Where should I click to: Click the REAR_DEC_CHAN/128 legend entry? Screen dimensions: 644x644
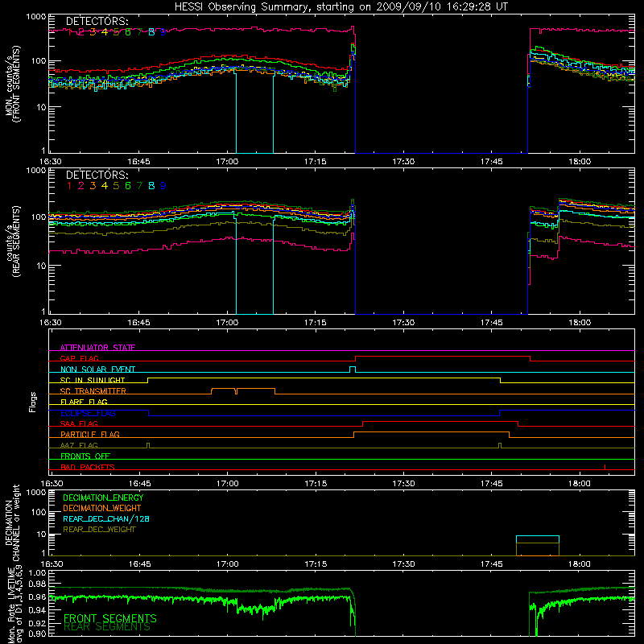pos(106,518)
